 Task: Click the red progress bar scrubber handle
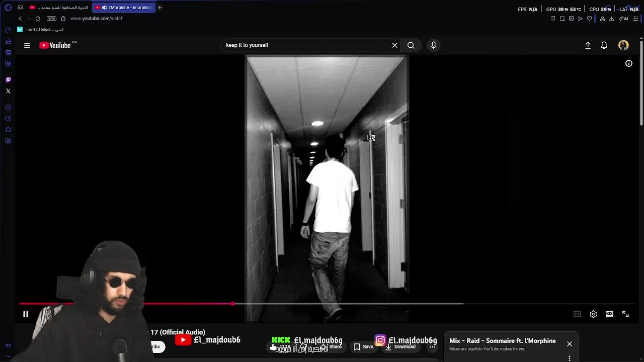232,304
